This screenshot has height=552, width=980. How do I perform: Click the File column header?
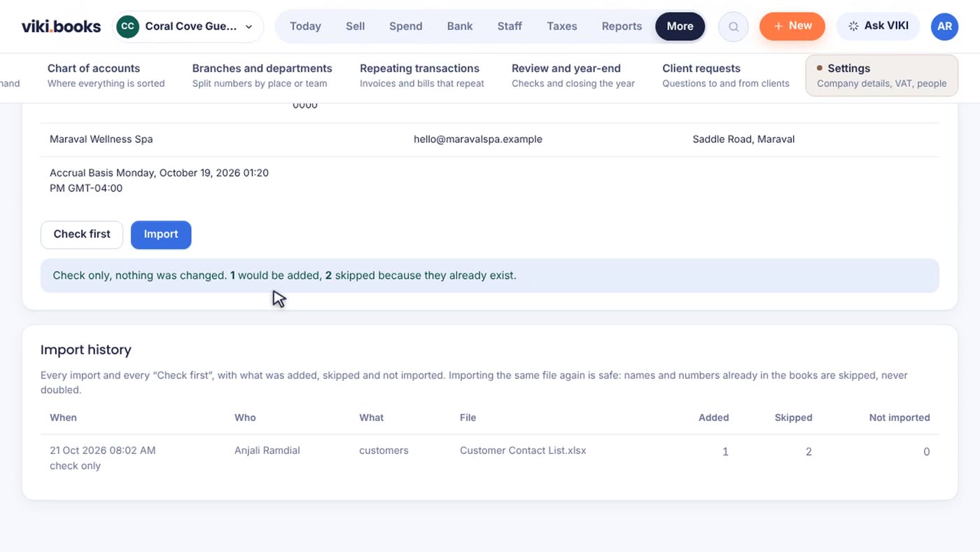click(468, 418)
